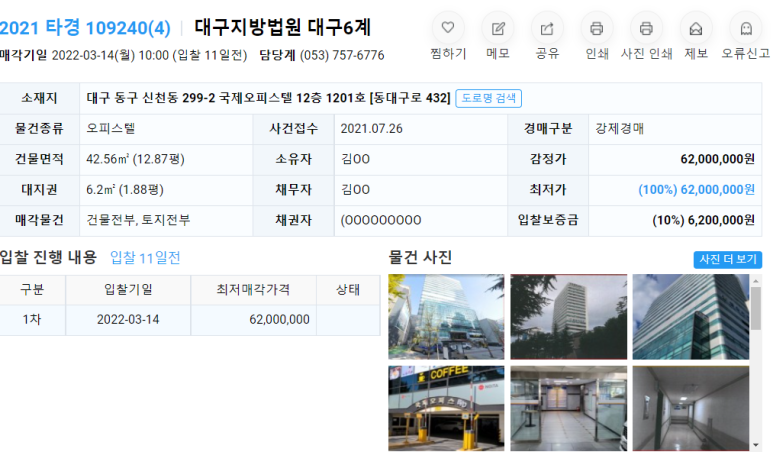Click the 2021.07.26 case filing date
773x468 pixels.
pos(372,129)
